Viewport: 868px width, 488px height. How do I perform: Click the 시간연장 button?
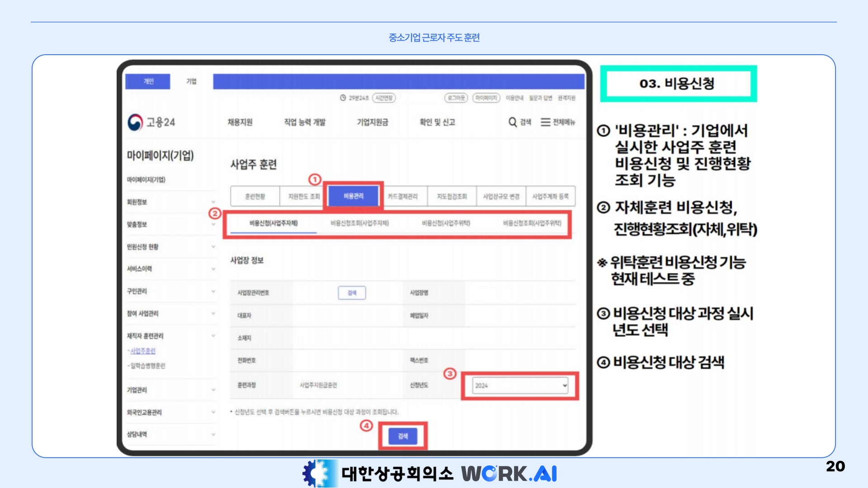click(x=384, y=98)
